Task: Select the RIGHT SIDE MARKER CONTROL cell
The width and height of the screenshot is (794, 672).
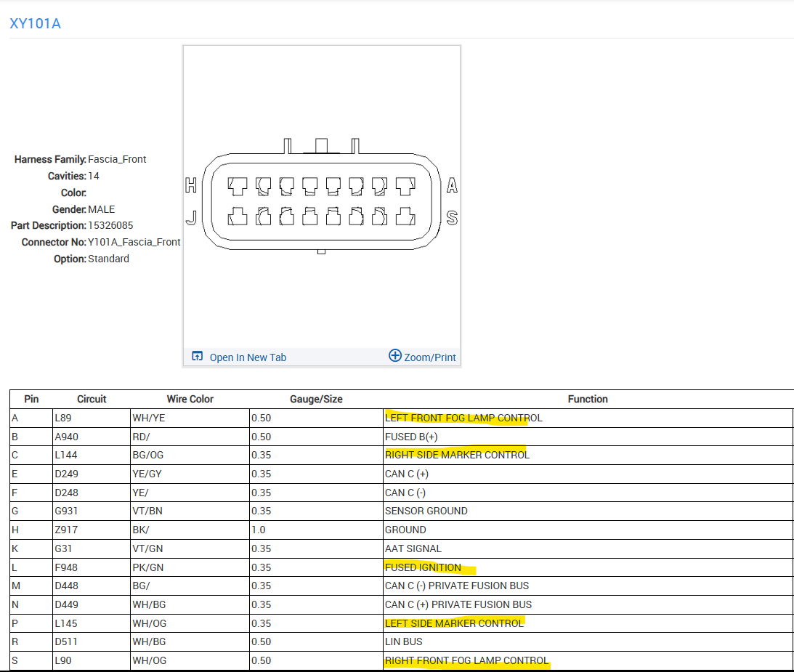Action: pos(457,455)
